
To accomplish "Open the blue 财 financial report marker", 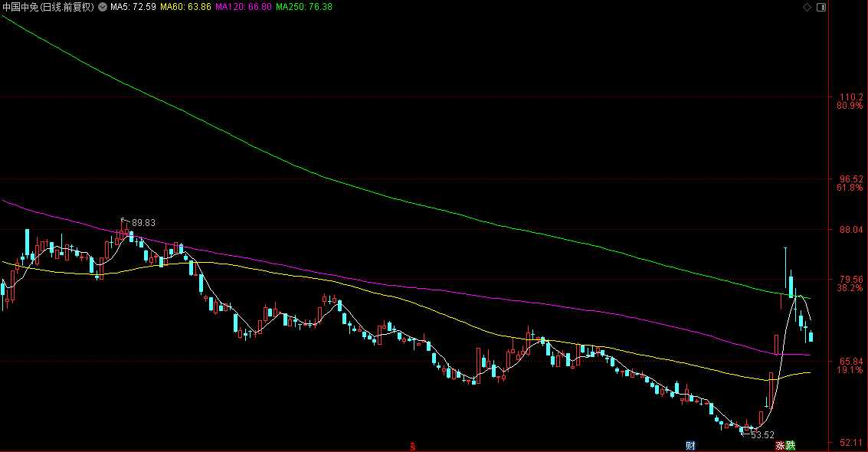I will pyautogui.click(x=689, y=445).
